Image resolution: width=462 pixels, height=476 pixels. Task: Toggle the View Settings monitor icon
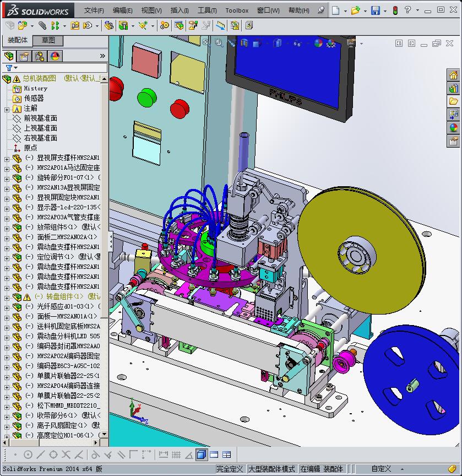[351, 43]
